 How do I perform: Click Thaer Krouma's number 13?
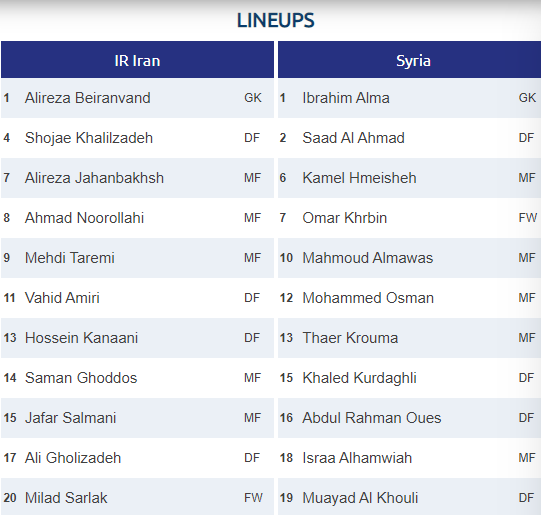pos(286,338)
